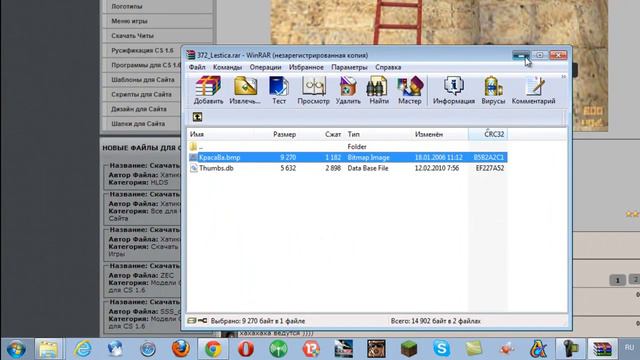Launch the Мастер (Wizard) tool
640x360 pixels.
[x=409, y=90]
